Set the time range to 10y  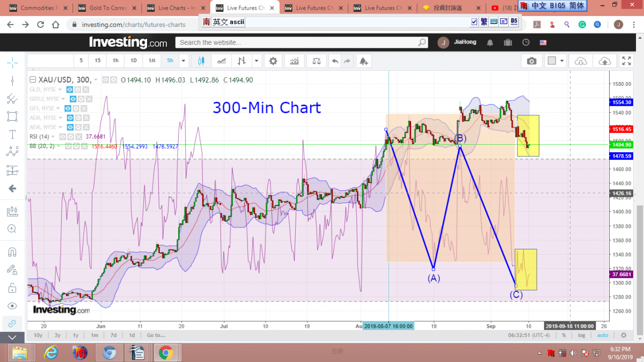point(38,335)
